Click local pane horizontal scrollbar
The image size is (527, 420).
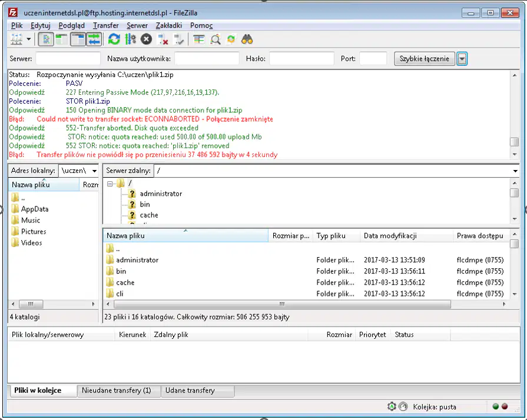tap(31, 305)
